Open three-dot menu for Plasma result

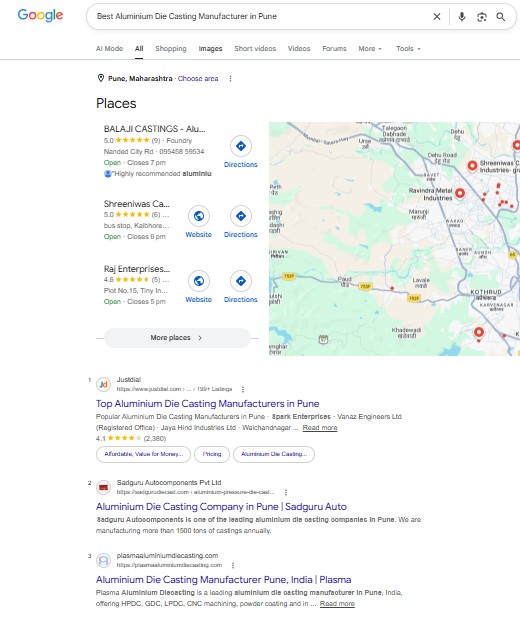pos(233,565)
